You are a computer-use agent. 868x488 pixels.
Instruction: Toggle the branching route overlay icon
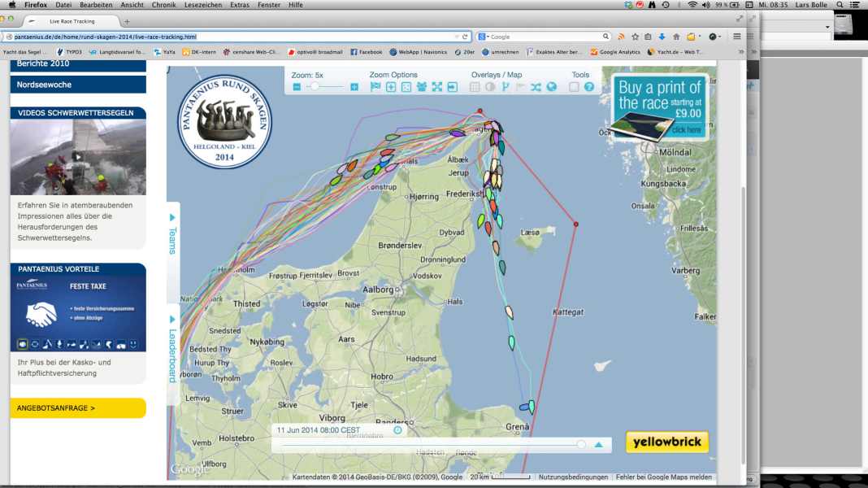coord(506,87)
